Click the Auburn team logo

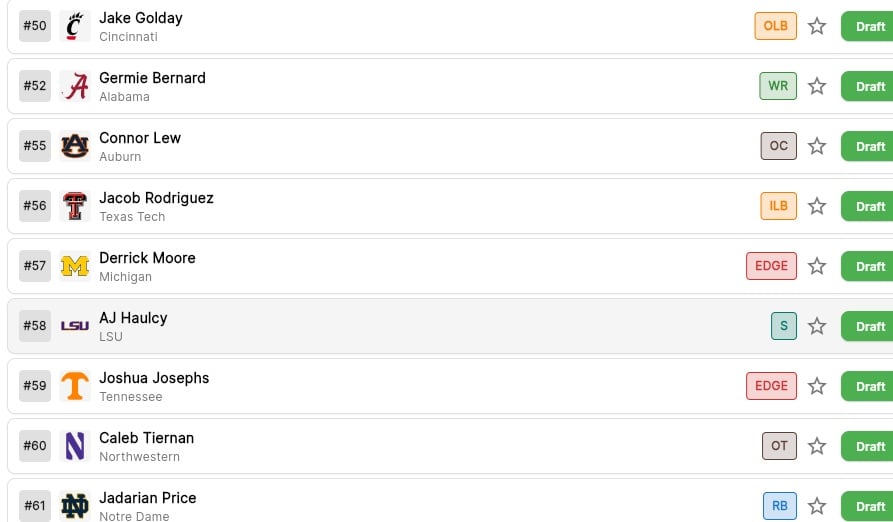74,146
